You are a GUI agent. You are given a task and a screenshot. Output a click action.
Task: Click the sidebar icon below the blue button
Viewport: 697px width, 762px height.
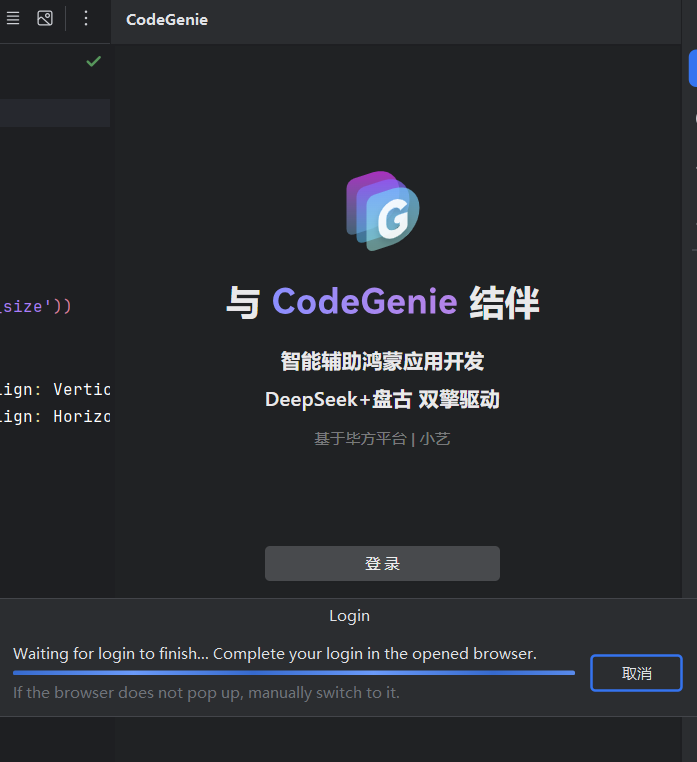(694, 119)
